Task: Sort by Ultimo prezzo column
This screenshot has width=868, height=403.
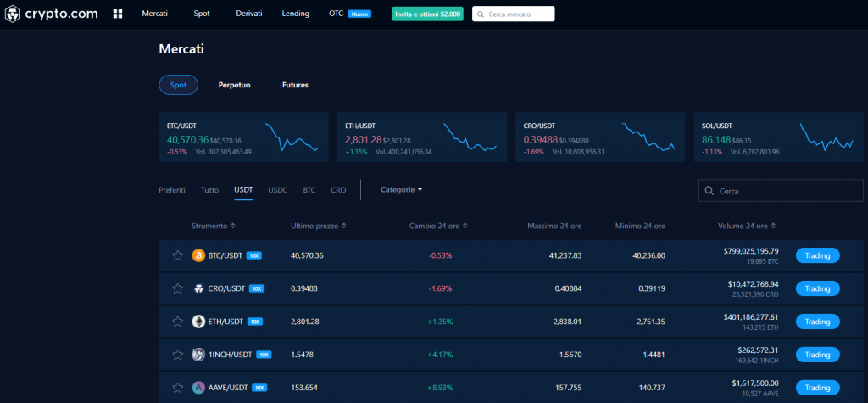Action: [319, 227]
